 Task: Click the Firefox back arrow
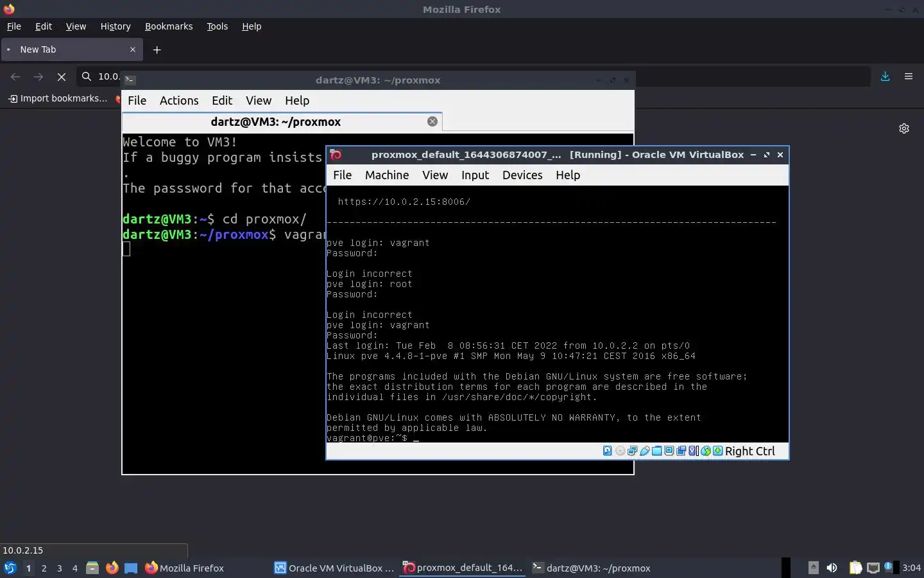(15, 76)
